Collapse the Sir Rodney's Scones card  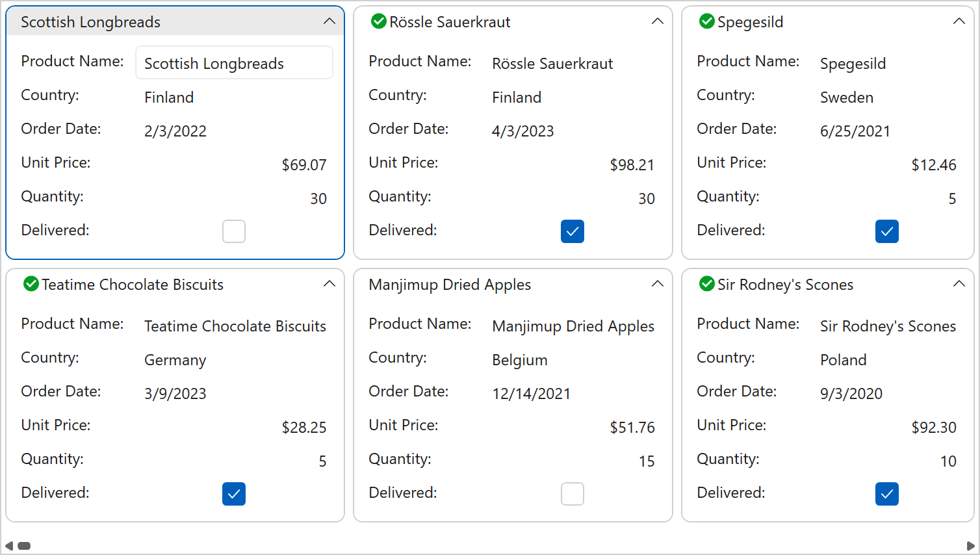959,284
